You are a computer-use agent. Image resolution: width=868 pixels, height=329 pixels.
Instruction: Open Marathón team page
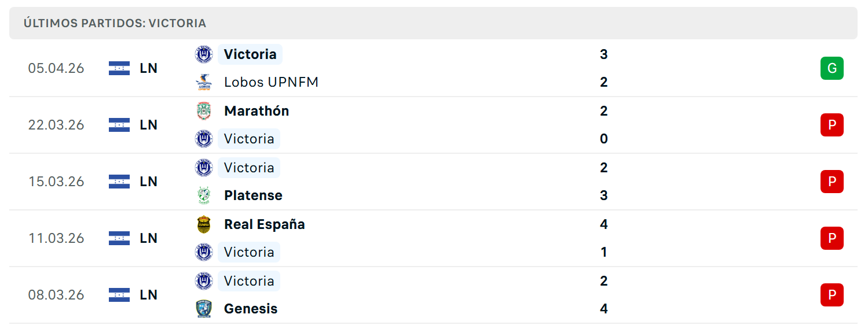(x=257, y=111)
